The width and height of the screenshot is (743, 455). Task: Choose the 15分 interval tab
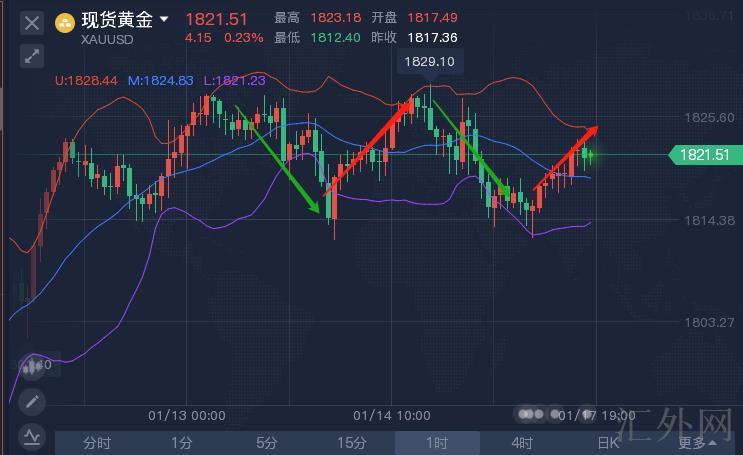[x=351, y=443]
